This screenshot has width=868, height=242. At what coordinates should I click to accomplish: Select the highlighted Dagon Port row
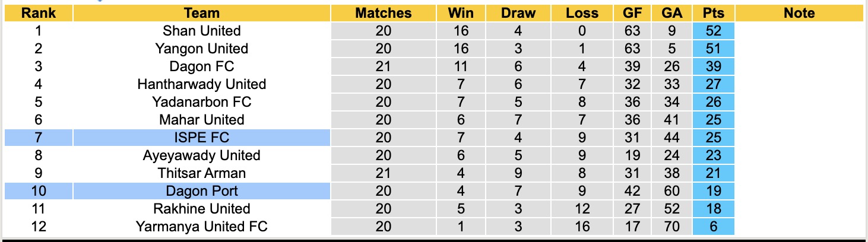pos(201,191)
